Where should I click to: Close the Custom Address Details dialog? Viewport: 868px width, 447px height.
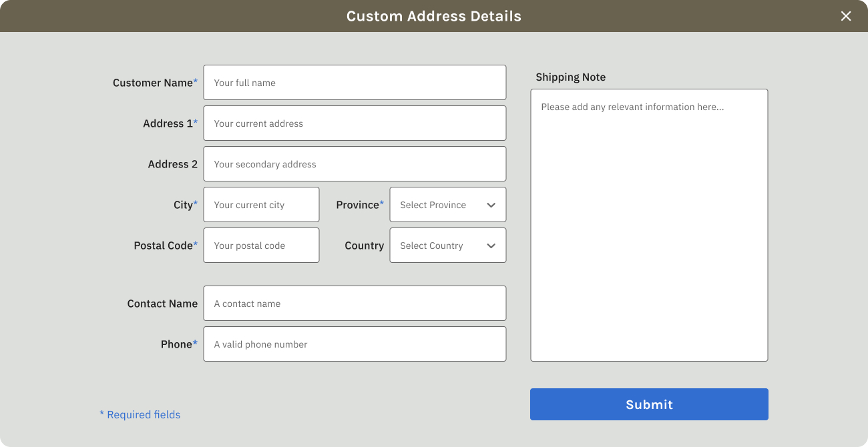(846, 16)
